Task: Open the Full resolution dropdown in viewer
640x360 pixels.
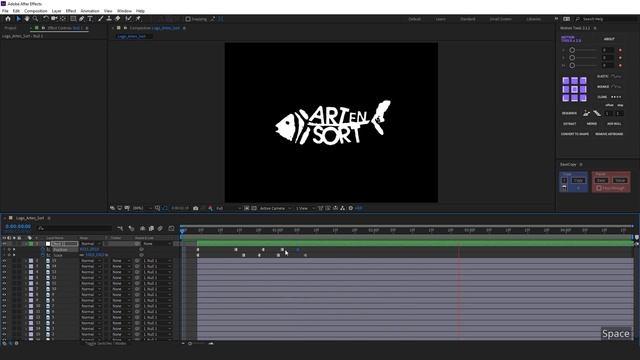Action: tap(228, 208)
